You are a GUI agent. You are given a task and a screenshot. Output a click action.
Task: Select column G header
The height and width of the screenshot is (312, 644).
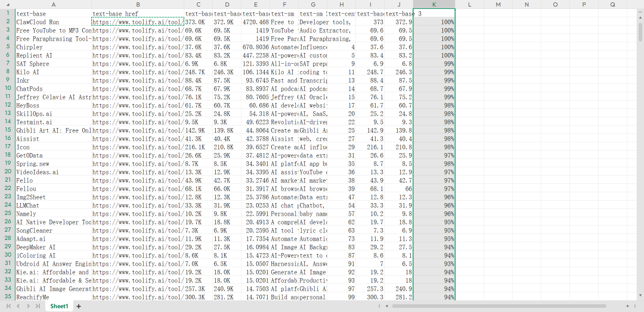[x=313, y=5]
